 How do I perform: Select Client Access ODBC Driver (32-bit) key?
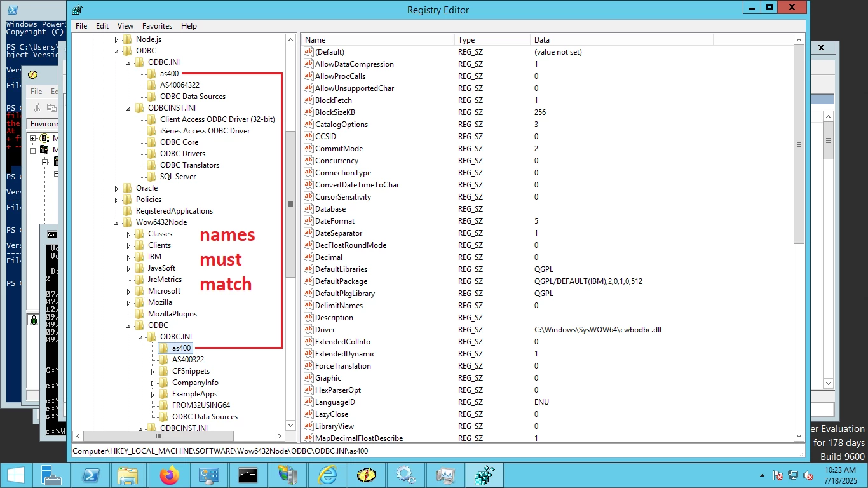pos(217,119)
